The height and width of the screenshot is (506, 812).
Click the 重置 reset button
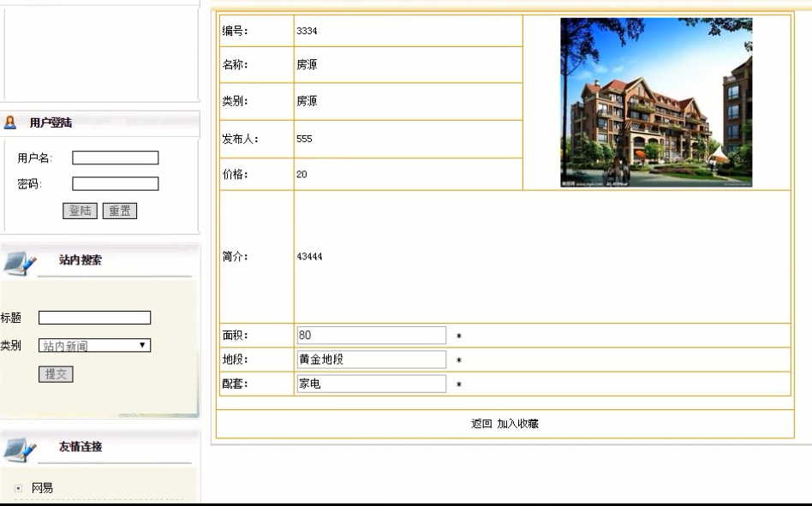pyautogui.click(x=120, y=211)
